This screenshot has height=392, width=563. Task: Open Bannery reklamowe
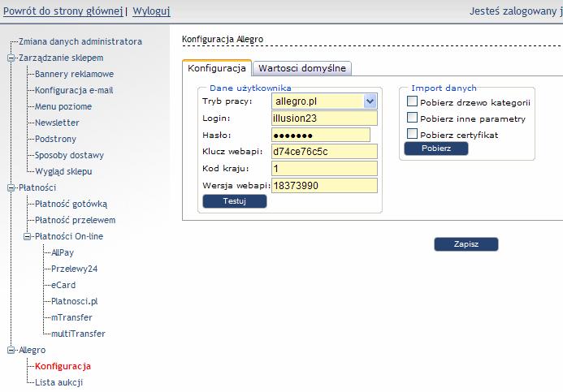click(74, 74)
